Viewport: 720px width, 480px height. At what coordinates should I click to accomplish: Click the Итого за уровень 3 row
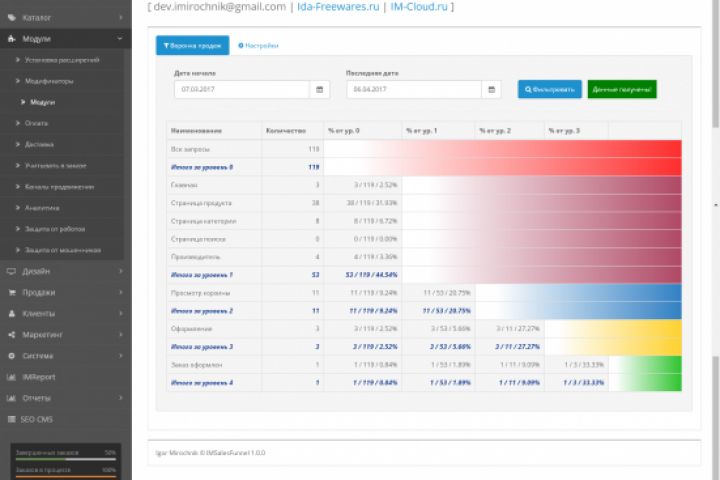point(424,347)
